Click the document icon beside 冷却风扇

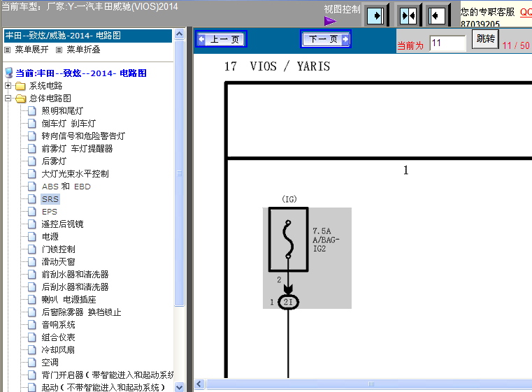[32, 350]
